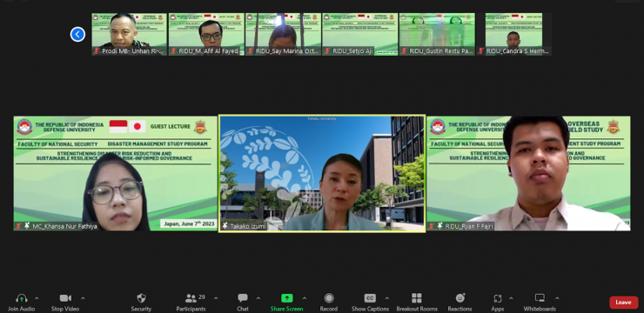Expand video options arrow beside Stop Video

click(83, 298)
